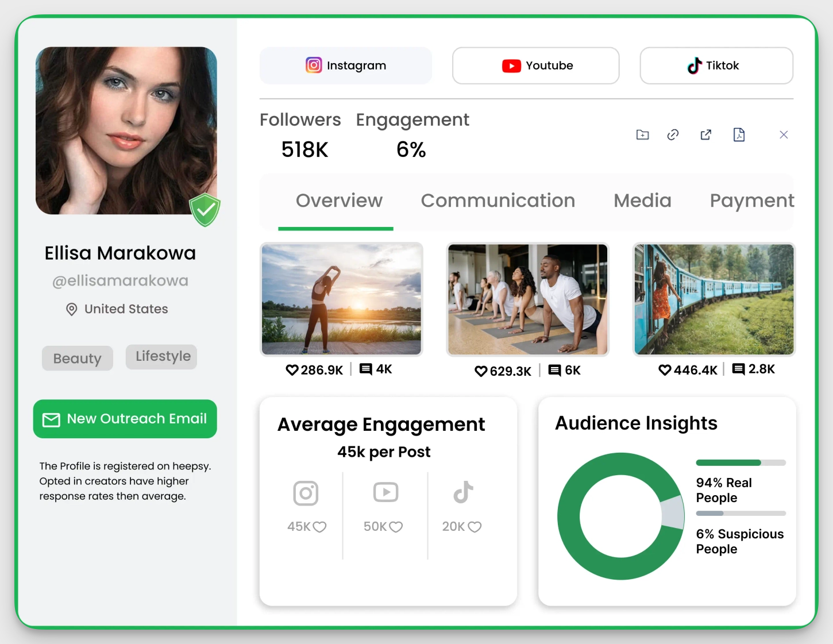Click the @ellisamarakowa handle

pyautogui.click(x=120, y=281)
